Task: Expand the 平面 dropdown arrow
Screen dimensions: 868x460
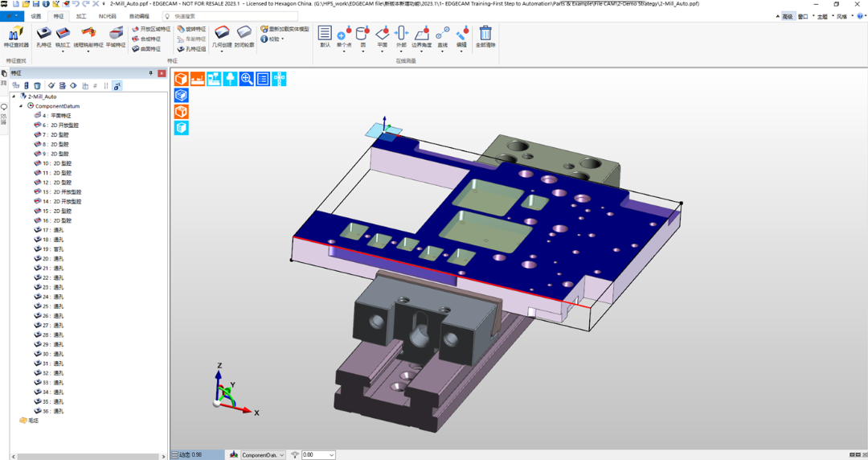Action: pos(382,51)
